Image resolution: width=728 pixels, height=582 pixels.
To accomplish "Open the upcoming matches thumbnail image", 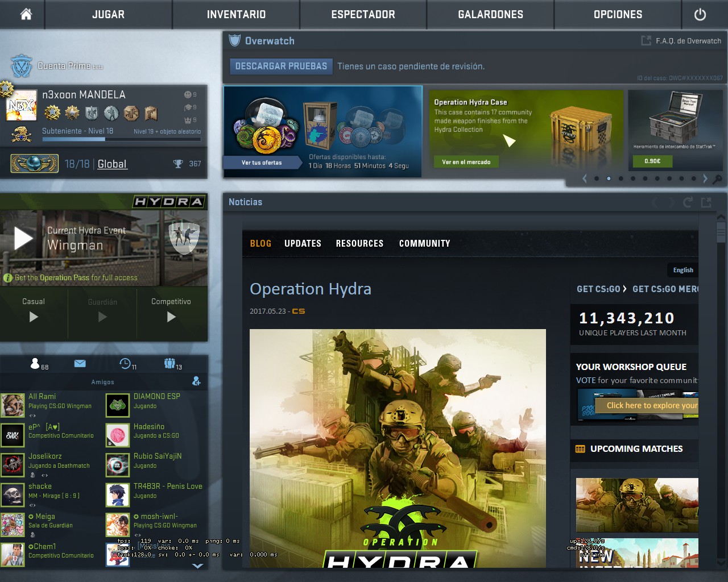I will click(637, 505).
